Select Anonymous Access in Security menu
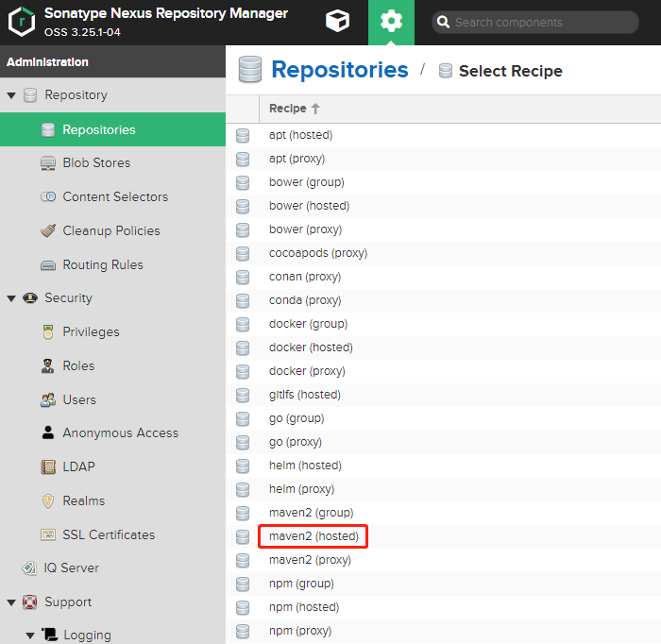 120,433
